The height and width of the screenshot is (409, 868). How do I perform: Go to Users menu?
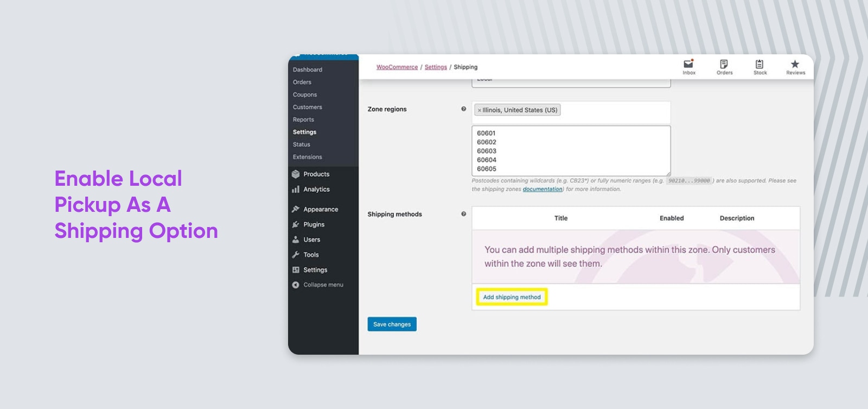pos(312,240)
